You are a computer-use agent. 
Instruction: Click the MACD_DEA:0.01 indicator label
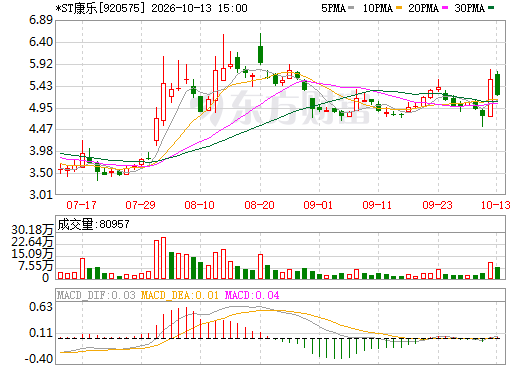pyautogui.click(x=180, y=295)
